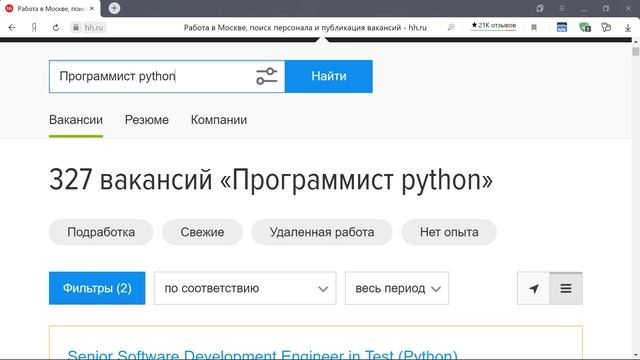Open the bookmarks collections icon in title bar

[540, 8]
